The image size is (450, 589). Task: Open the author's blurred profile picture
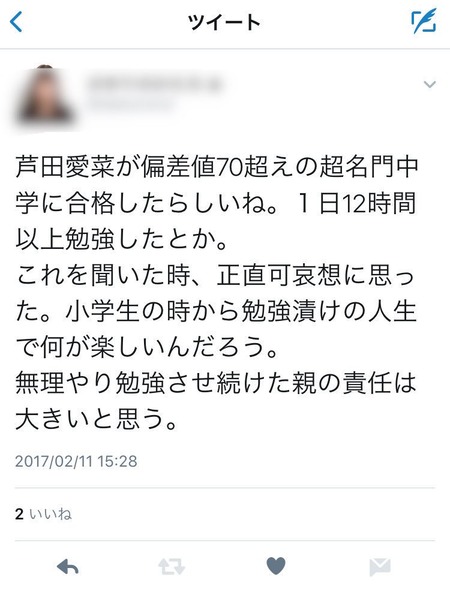click(45, 96)
